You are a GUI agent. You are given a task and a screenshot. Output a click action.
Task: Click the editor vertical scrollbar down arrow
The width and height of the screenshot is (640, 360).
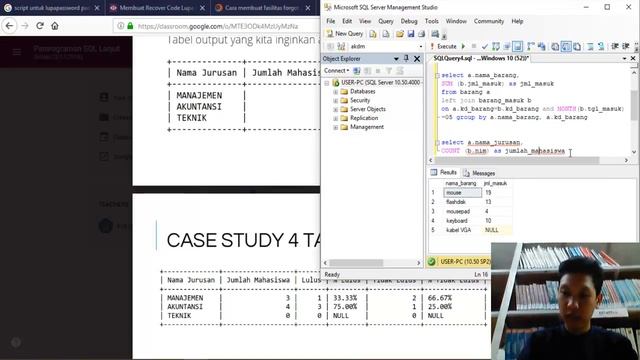tap(634, 152)
